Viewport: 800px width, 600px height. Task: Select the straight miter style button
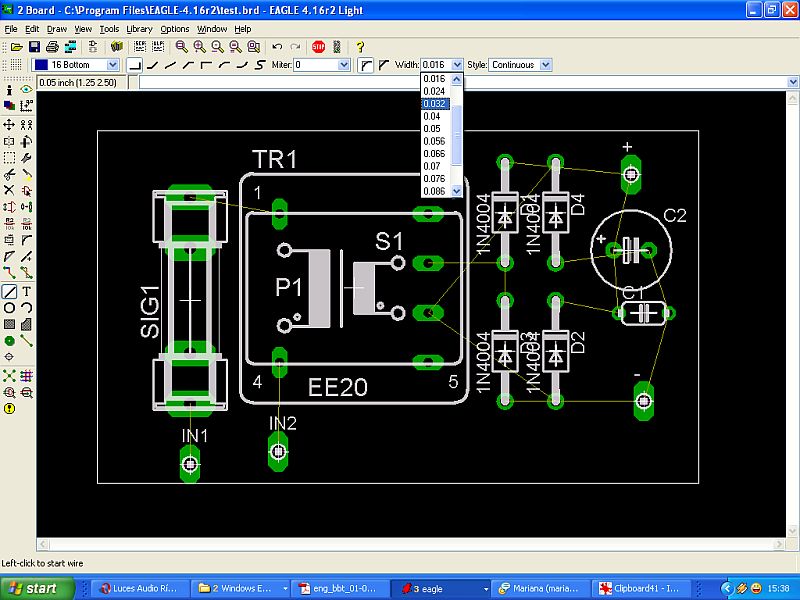coord(384,65)
